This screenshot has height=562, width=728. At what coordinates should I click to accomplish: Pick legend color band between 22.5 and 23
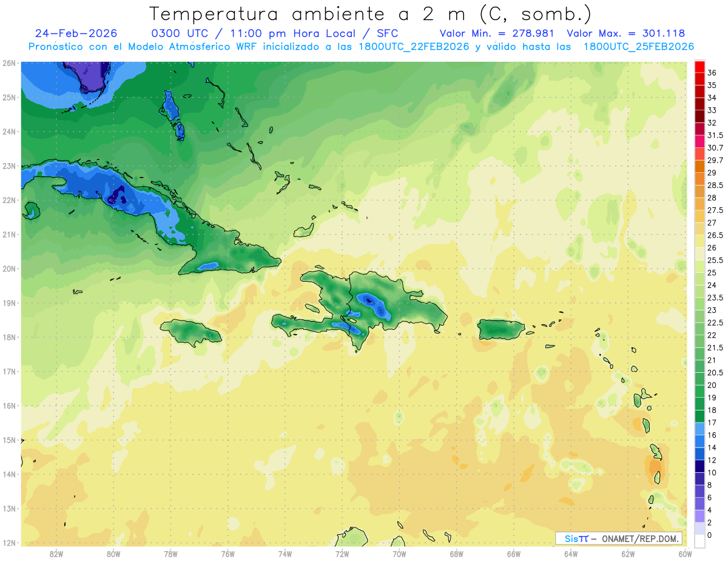(x=699, y=316)
